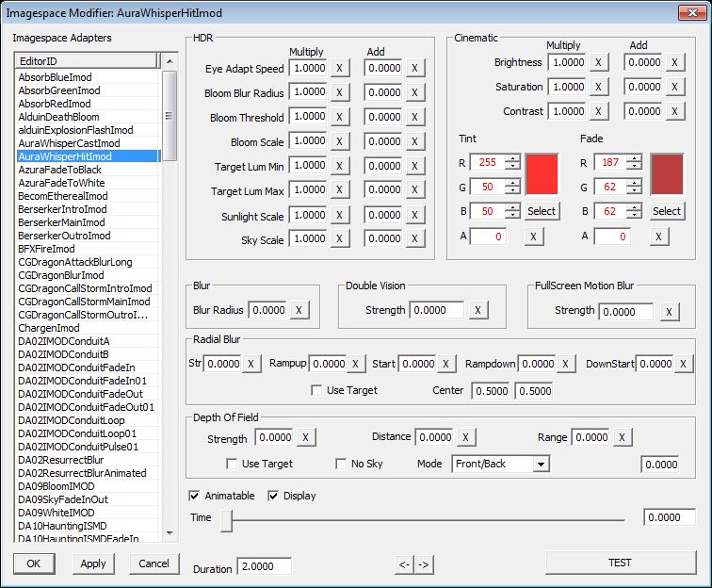Step to next keyframe with -> button
The height and width of the screenshot is (588, 712).
424,564
